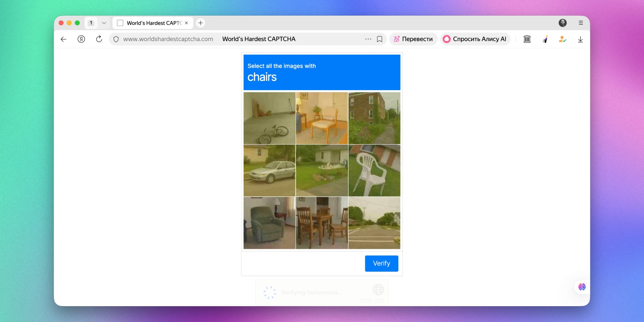The image size is (644, 322).
Task: Open downloads panel
Action: (x=580, y=39)
